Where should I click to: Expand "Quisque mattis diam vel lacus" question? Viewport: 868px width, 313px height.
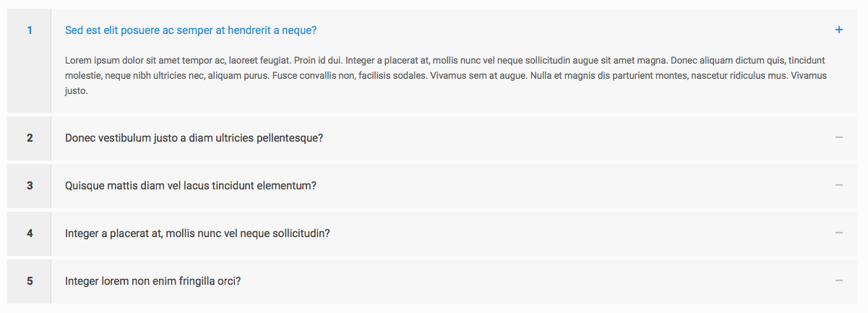tap(191, 186)
